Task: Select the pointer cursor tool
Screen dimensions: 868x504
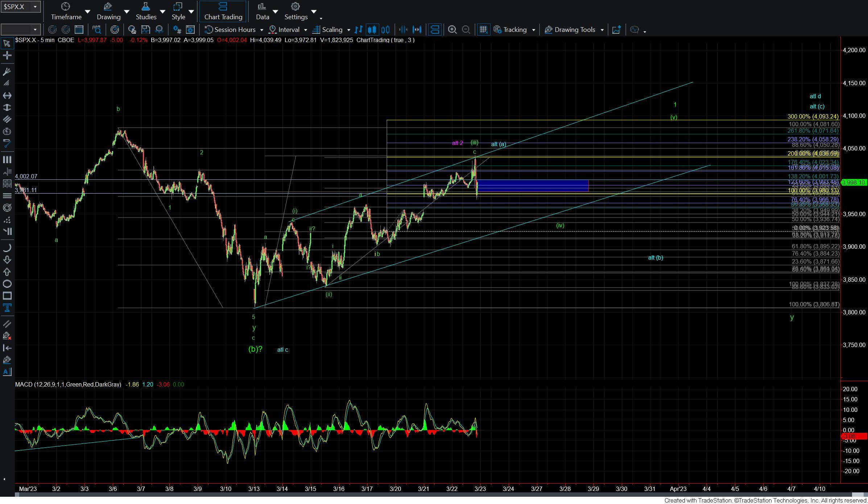Action: [x=7, y=44]
